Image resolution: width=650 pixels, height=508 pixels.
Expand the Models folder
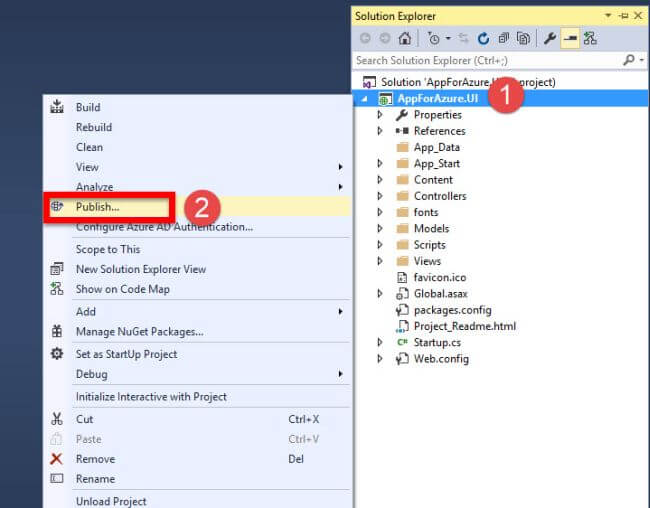[380, 228]
